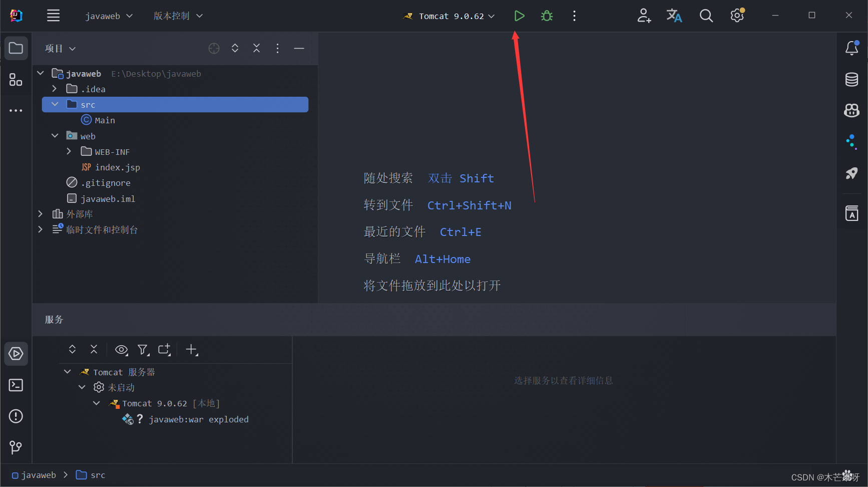Open IDE settings gear
Screen dimensions: 868x487
[x=737, y=16]
